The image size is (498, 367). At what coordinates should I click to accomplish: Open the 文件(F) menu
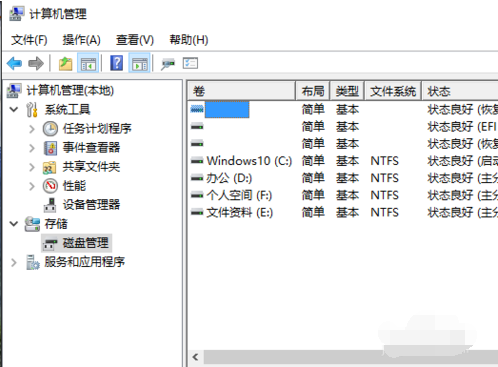29,40
